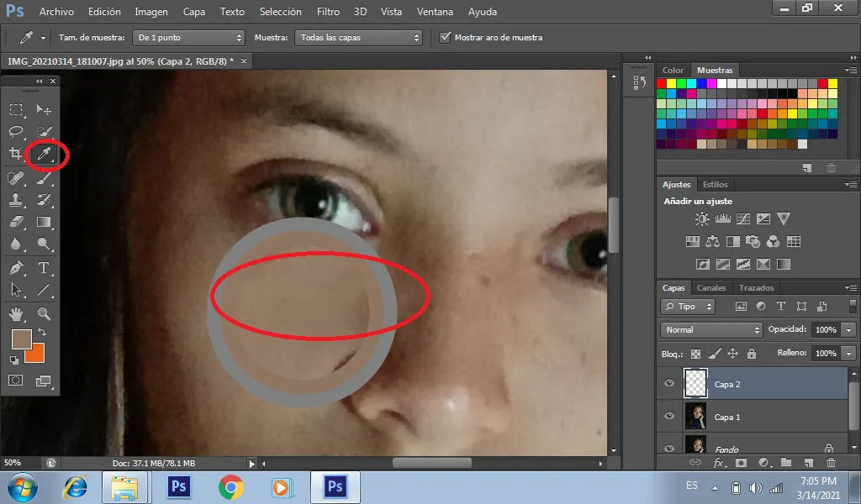Open the Muestras panel menu
Viewport: 861px width, 504px height.
click(x=851, y=71)
